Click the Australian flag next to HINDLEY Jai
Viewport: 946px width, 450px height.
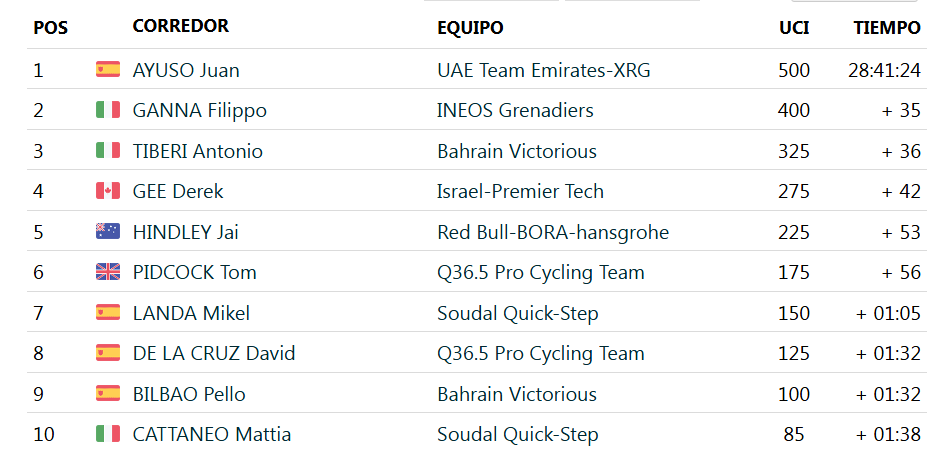pos(107,232)
